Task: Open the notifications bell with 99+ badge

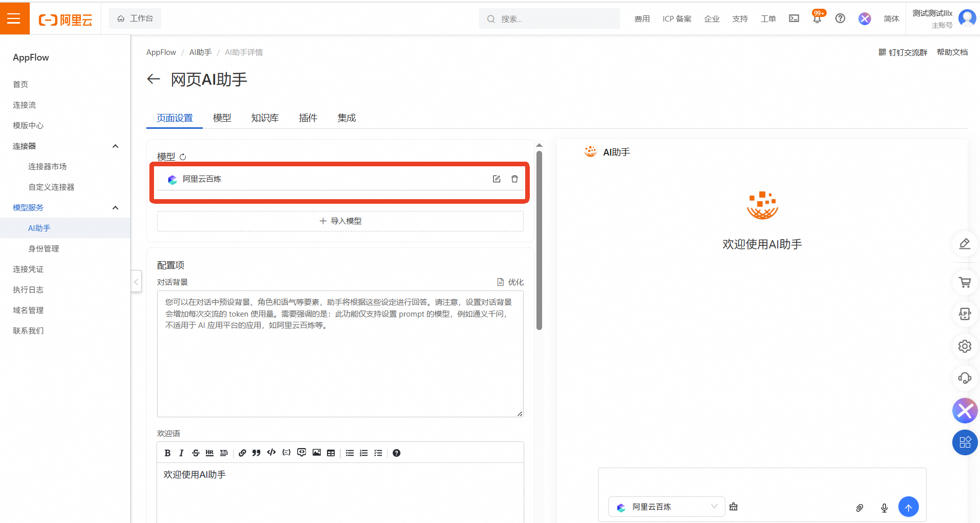Action: click(x=817, y=18)
